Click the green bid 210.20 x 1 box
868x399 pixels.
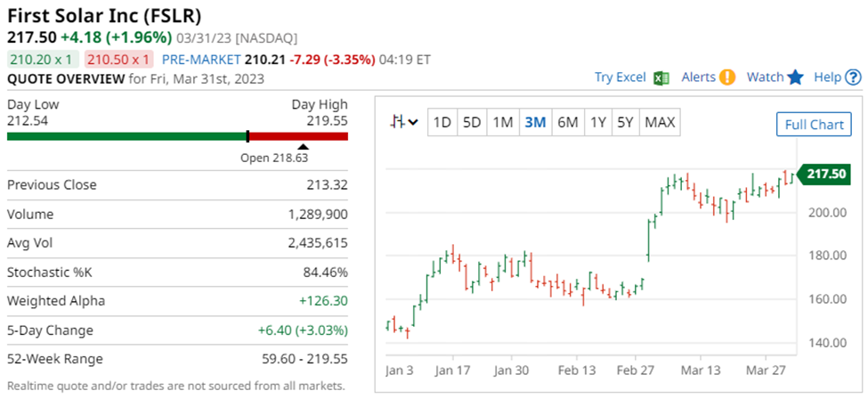click(x=44, y=60)
